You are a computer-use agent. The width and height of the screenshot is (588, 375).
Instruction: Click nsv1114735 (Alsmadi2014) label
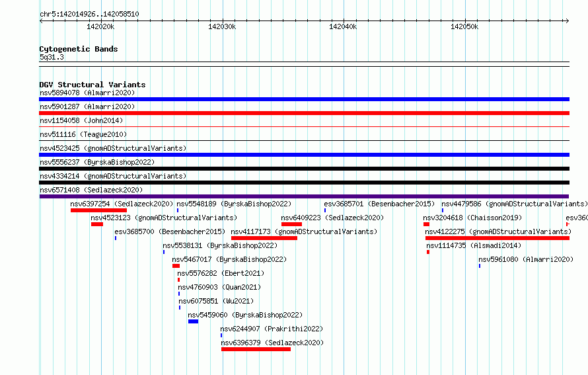tap(474, 245)
